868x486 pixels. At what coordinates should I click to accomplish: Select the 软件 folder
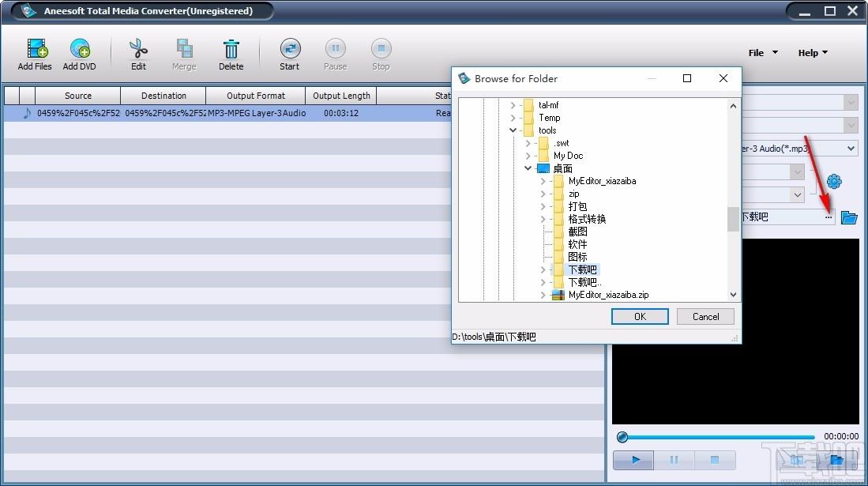point(577,244)
